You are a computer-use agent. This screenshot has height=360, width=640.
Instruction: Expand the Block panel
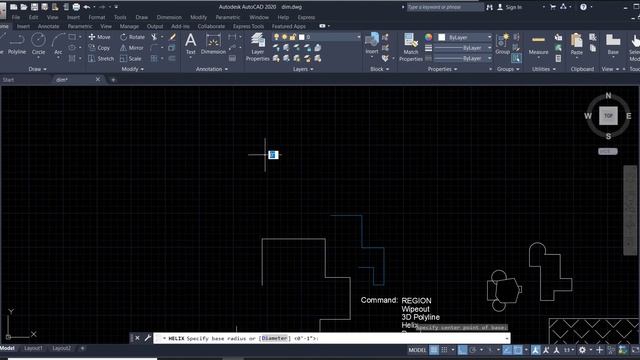coord(379,69)
